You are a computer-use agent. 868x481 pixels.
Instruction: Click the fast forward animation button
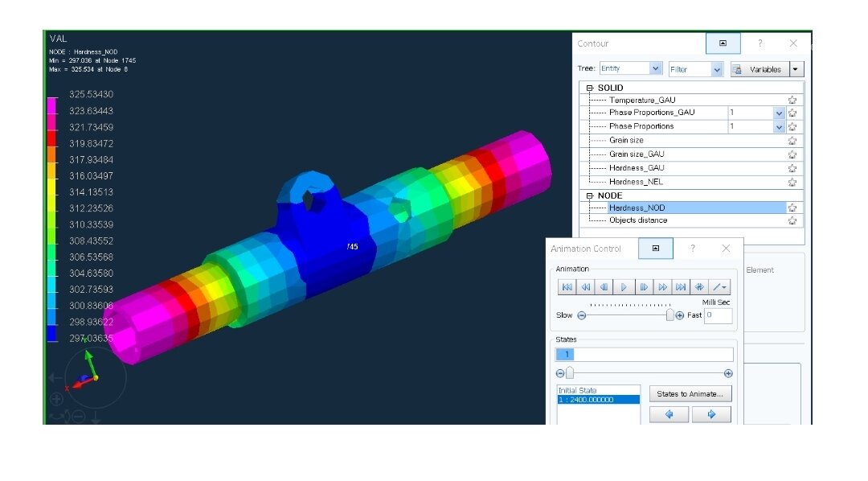(x=662, y=287)
